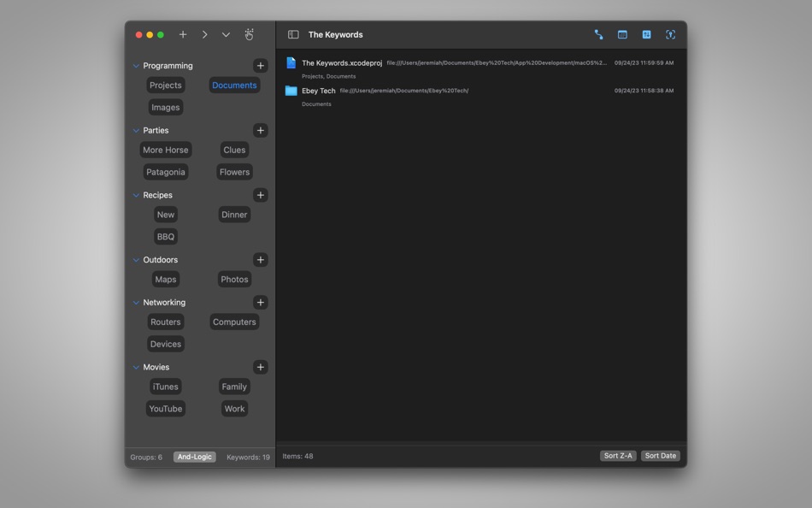Image resolution: width=812 pixels, height=508 pixels.
Task: Click the Projects, Documents tag line
Action: click(329, 76)
